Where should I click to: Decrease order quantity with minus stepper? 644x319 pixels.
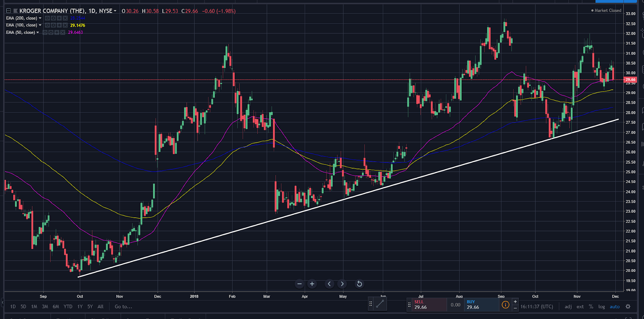coord(515,308)
